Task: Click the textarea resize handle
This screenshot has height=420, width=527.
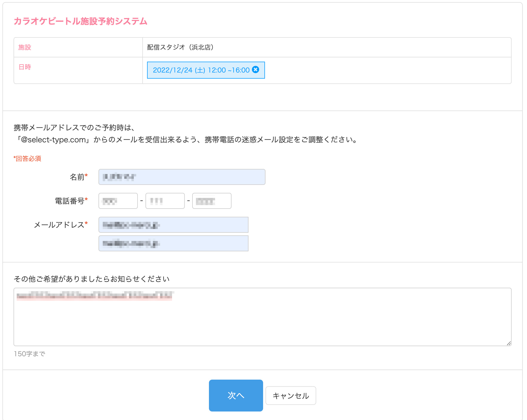Action: tap(509, 343)
